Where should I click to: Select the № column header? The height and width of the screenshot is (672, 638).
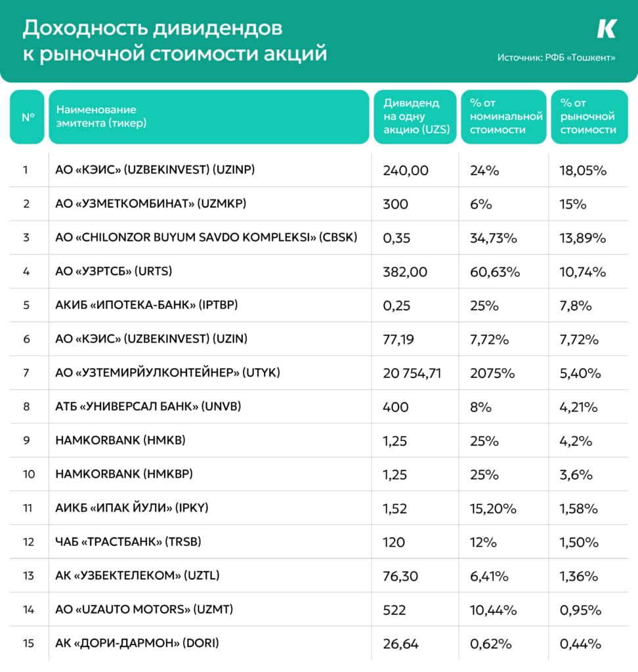coord(27,117)
